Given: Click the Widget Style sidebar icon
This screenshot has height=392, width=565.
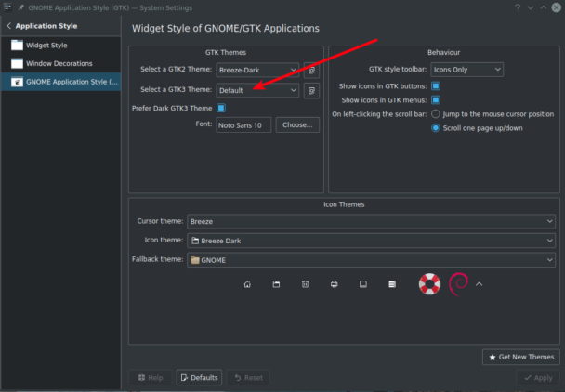Looking at the screenshot, I should click(17, 45).
